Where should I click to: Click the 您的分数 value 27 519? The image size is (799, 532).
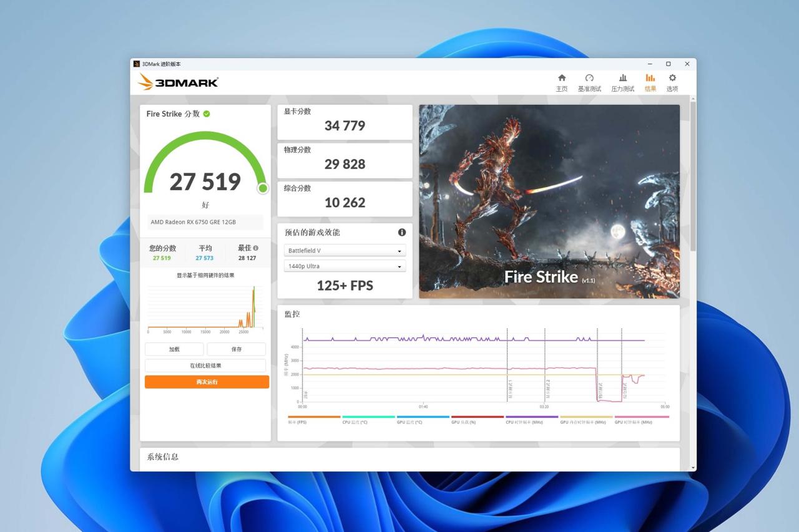pyautogui.click(x=162, y=258)
